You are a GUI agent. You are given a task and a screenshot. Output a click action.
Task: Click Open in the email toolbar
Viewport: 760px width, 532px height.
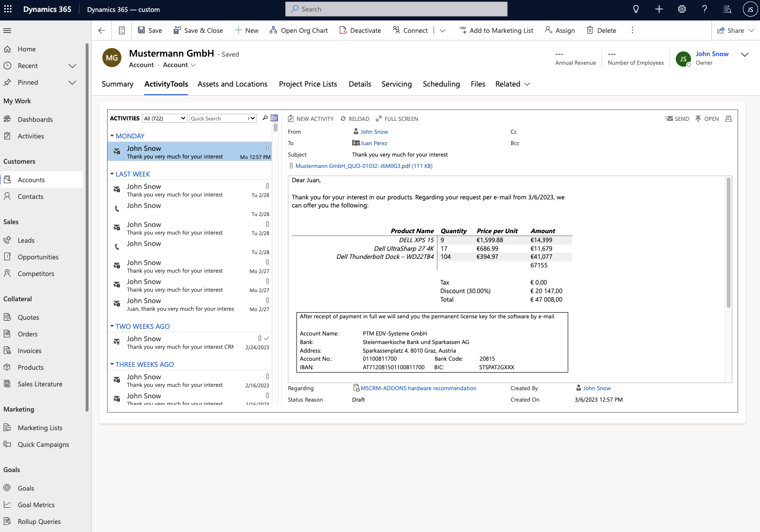(707, 119)
